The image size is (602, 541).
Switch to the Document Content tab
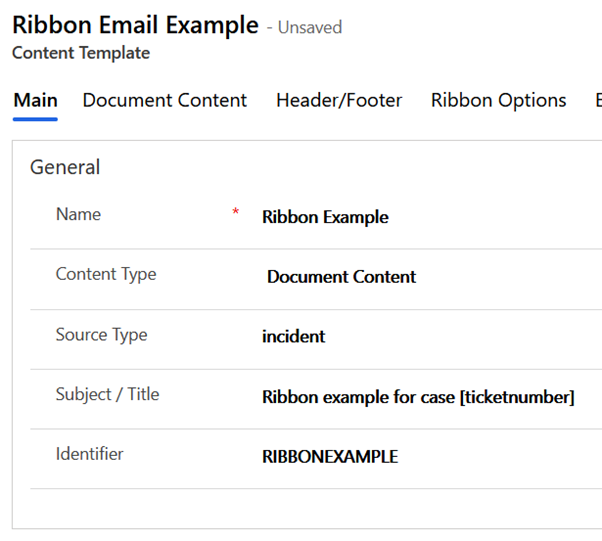(x=165, y=101)
